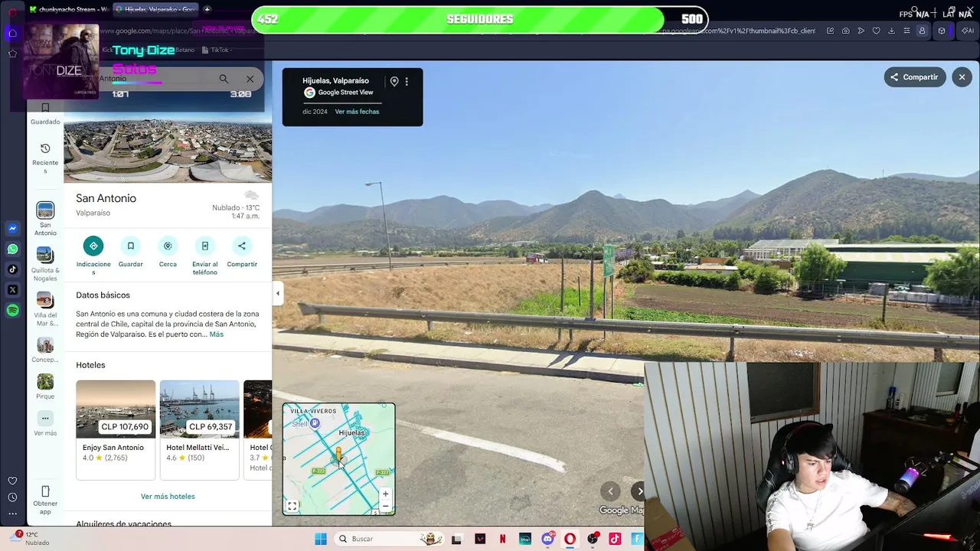Open Opera browser from the taskbar
980x551 pixels.
[x=570, y=539]
